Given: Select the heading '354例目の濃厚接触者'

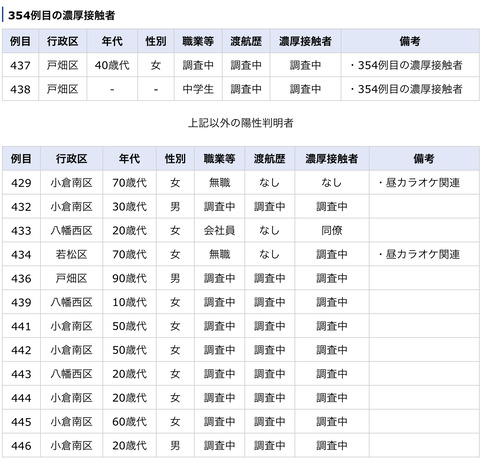Looking at the screenshot, I should coord(62,15).
